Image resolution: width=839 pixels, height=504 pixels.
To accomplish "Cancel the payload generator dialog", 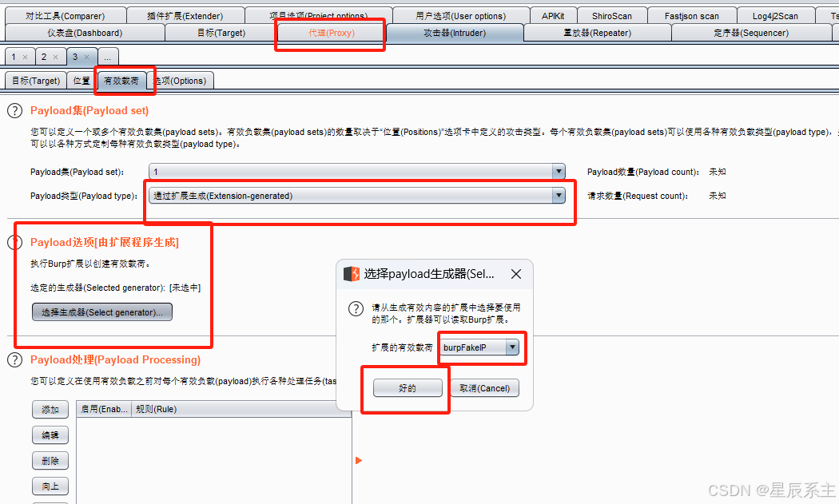I will tap(485, 388).
